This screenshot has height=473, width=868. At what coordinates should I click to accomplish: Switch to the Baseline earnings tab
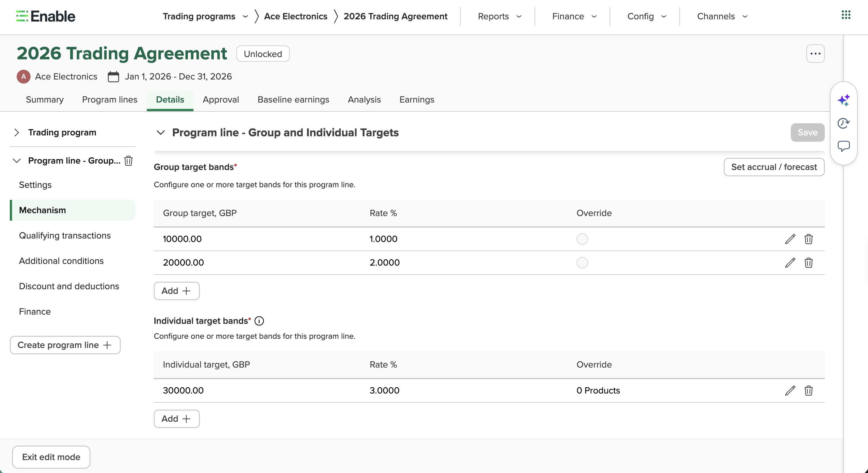pos(293,99)
